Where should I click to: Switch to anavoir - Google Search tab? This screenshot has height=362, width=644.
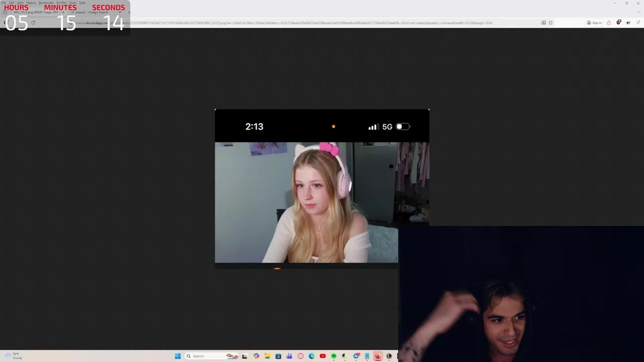coord(96,12)
